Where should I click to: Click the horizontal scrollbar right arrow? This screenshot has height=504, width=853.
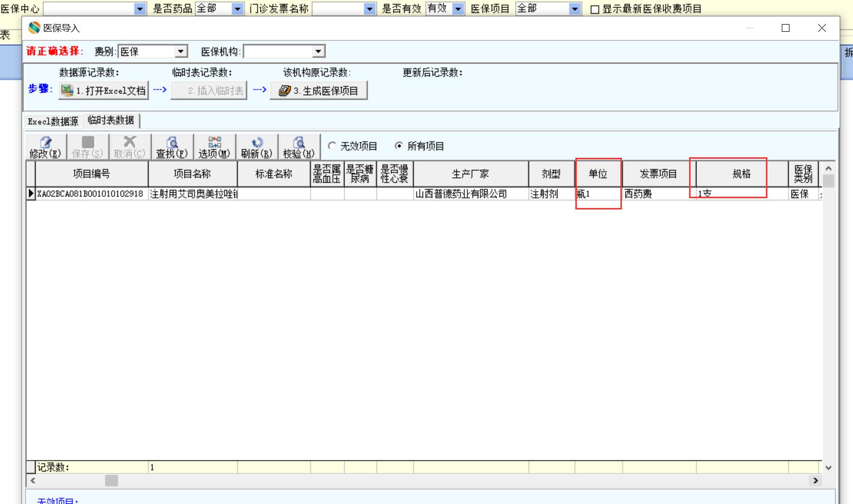pyautogui.click(x=815, y=480)
